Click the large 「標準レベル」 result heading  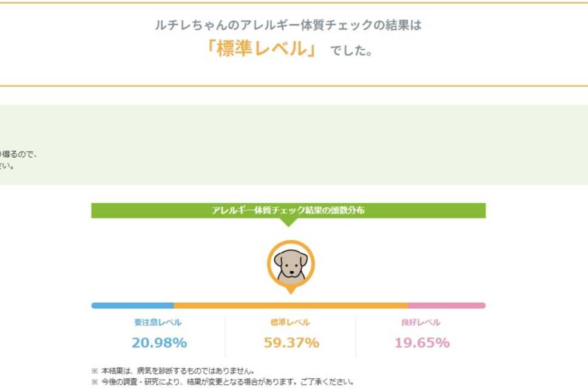(x=263, y=49)
